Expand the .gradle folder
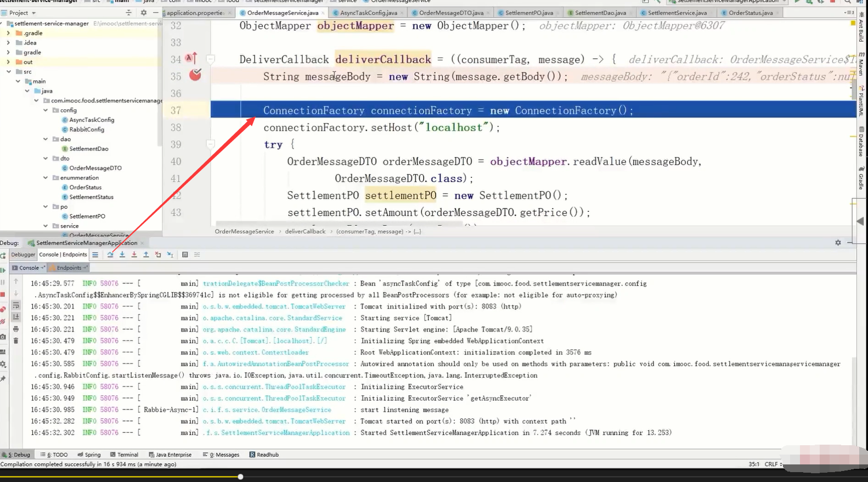868x482 pixels. 8,33
